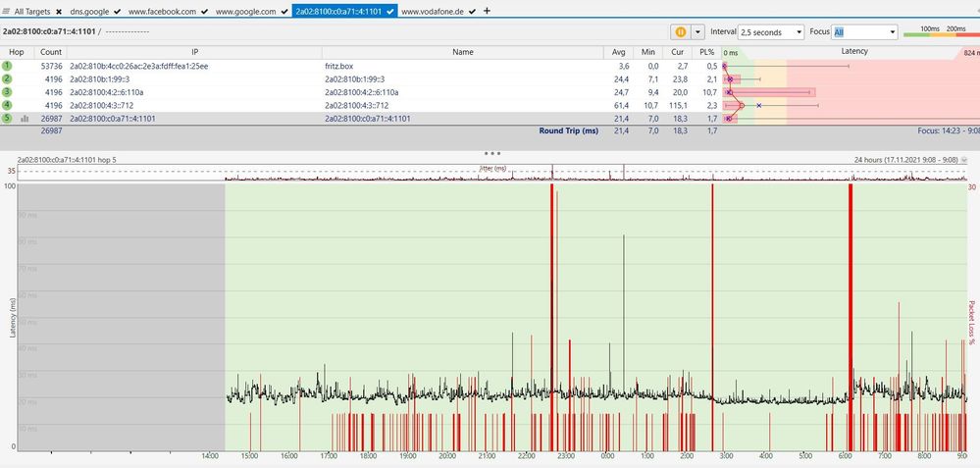Click the 61,4 average value for hop 4
This screenshot has height=468, width=980.
(621, 105)
